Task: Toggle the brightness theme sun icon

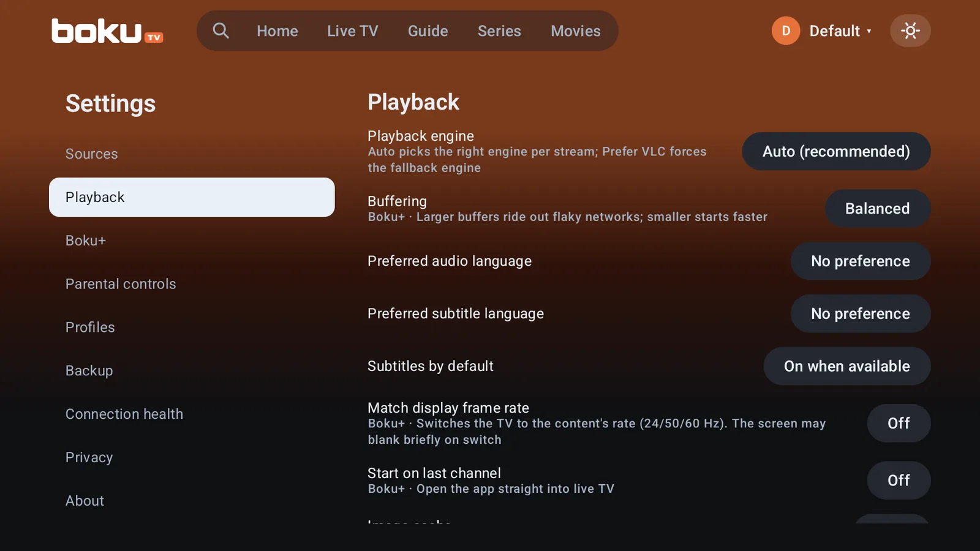Action: pos(910,31)
